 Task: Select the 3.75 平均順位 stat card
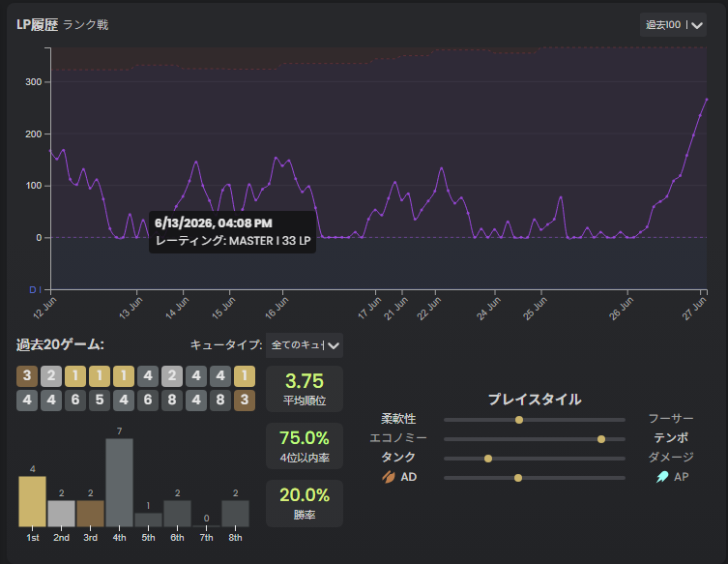click(305, 389)
